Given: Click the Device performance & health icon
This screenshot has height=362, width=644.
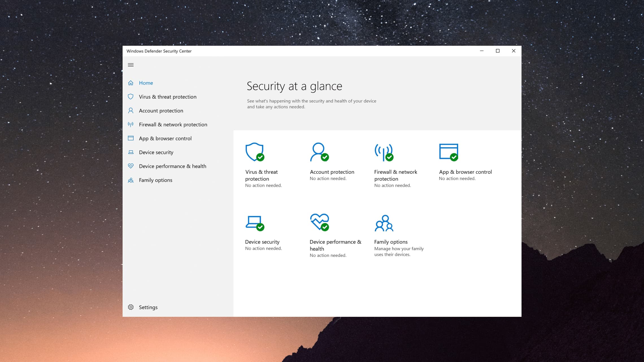Looking at the screenshot, I should click(319, 222).
